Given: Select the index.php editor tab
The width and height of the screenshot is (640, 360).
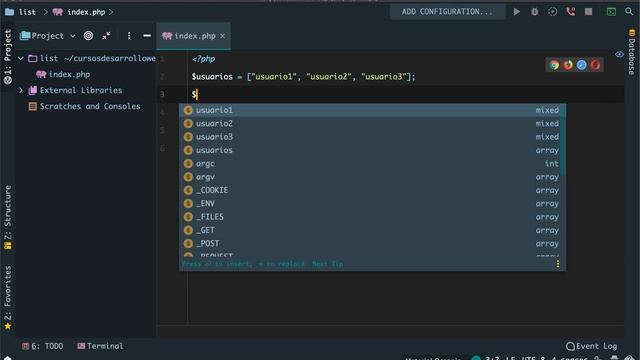Looking at the screenshot, I should click(x=193, y=36).
